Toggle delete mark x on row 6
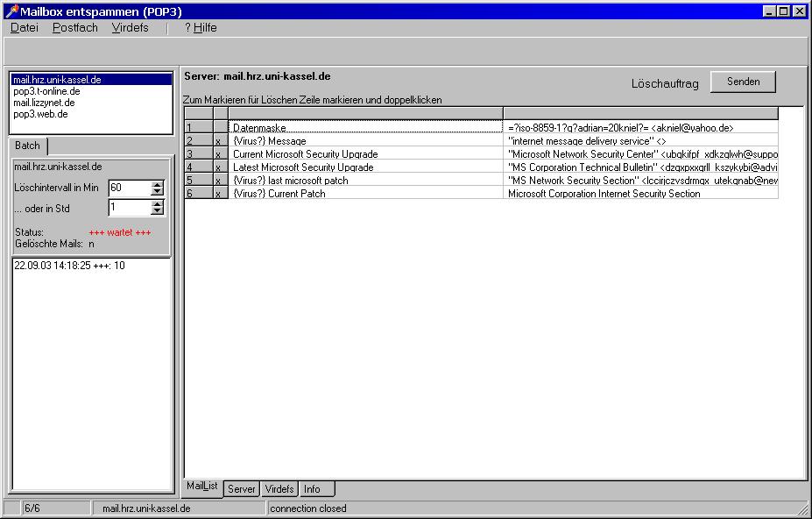Image resolution: width=812 pixels, height=519 pixels. pyautogui.click(x=220, y=194)
